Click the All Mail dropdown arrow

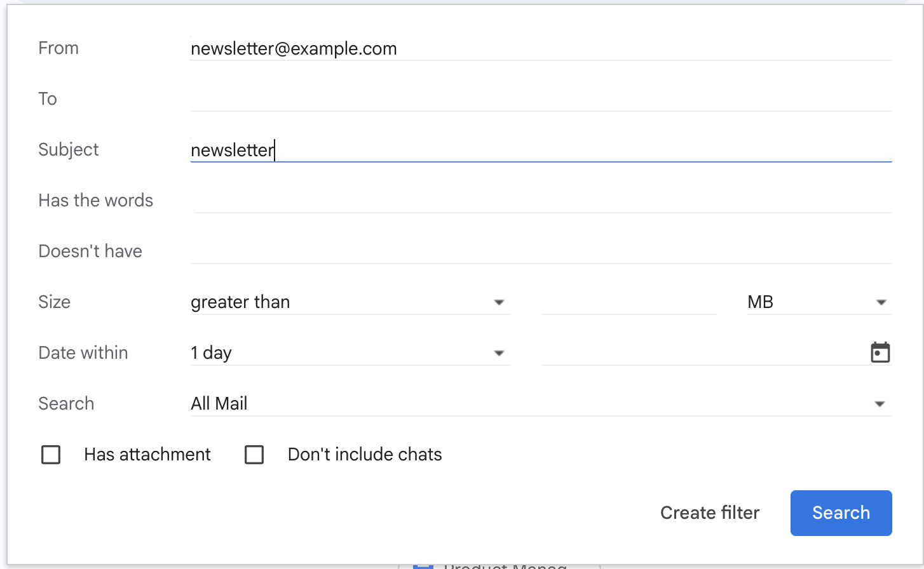tap(880, 403)
